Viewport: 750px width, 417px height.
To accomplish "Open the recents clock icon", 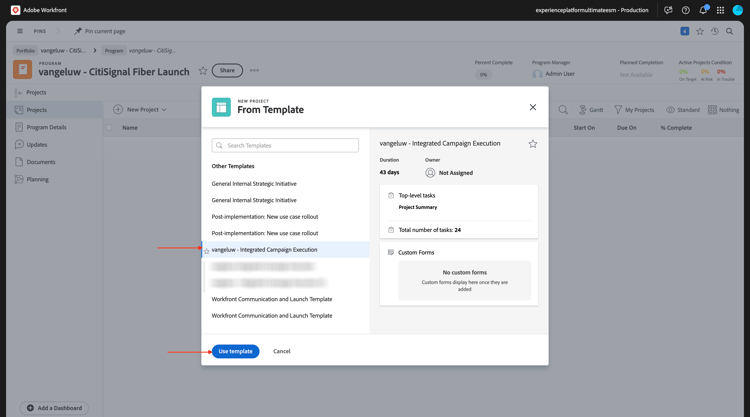I will (x=715, y=32).
